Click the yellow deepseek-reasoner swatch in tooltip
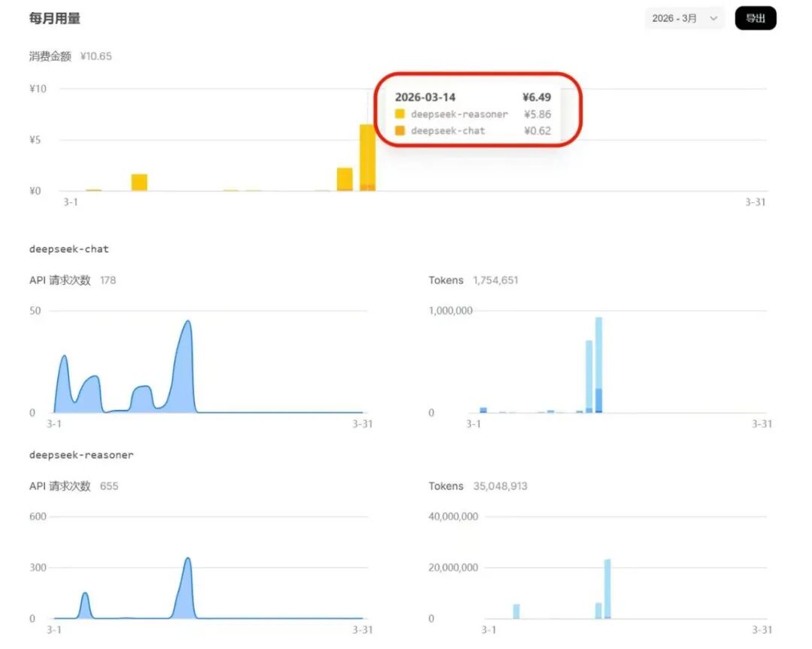 pyautogui.click(x=400, y=114)
